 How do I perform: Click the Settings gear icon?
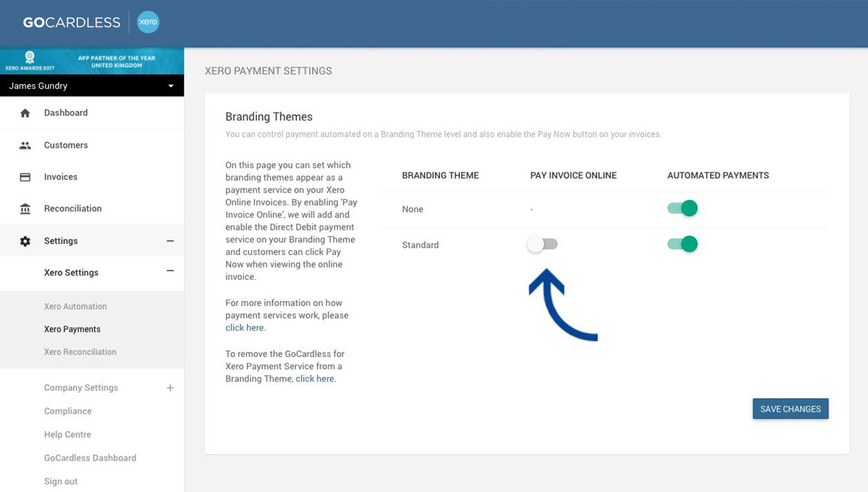(25, 241)
